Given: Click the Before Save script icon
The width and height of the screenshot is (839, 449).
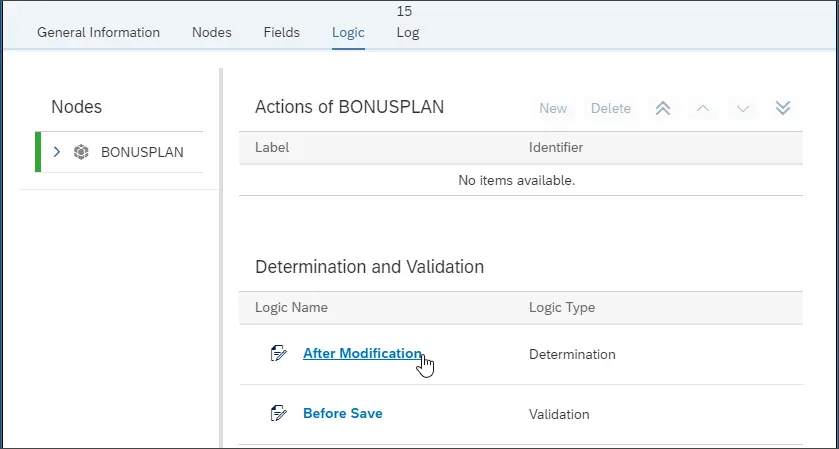Looking at the screenshot, I should click(x=279, y=413).
